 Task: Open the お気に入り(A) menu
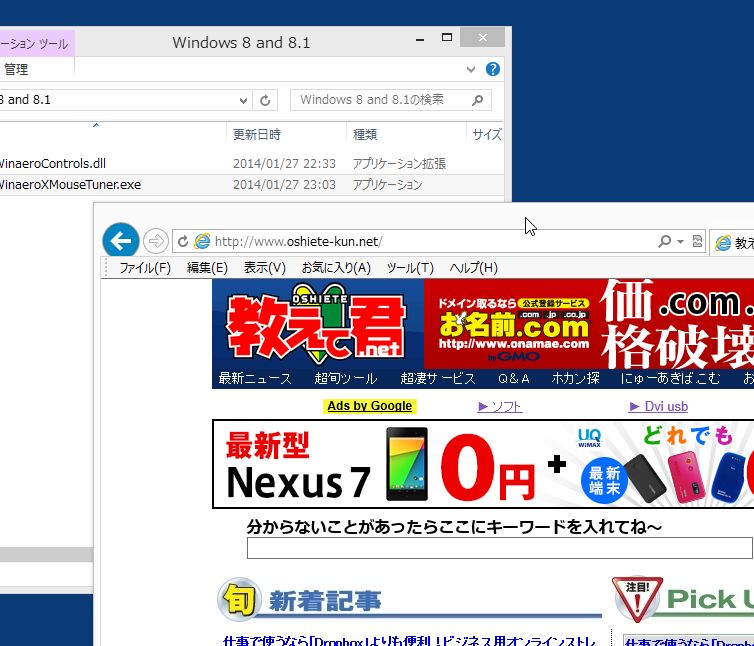coord(336,267)
